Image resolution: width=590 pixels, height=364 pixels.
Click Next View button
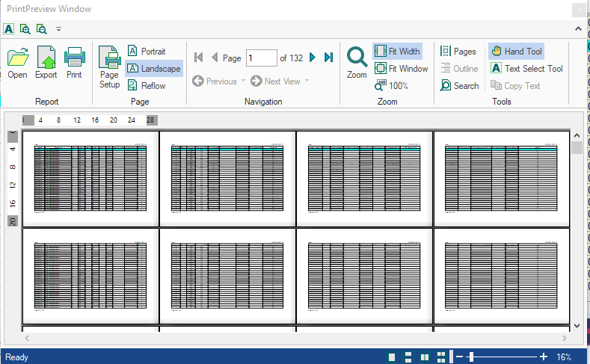[x=276, y=81]
